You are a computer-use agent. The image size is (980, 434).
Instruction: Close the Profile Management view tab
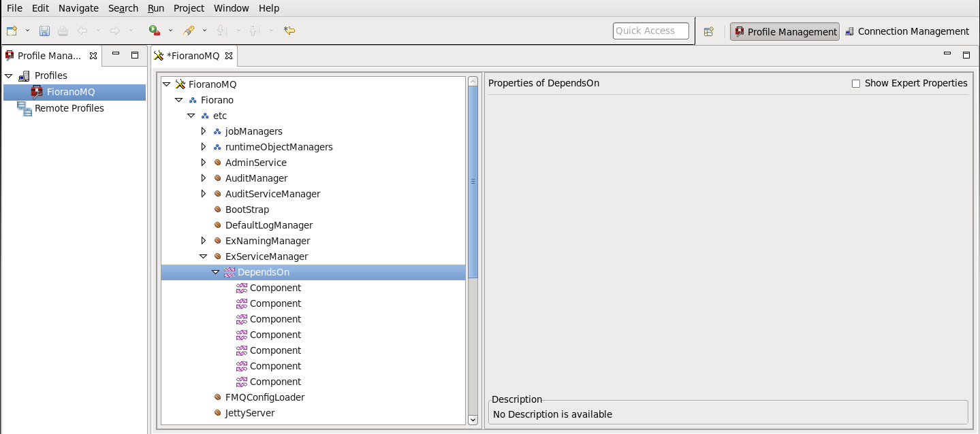point(93,56)
